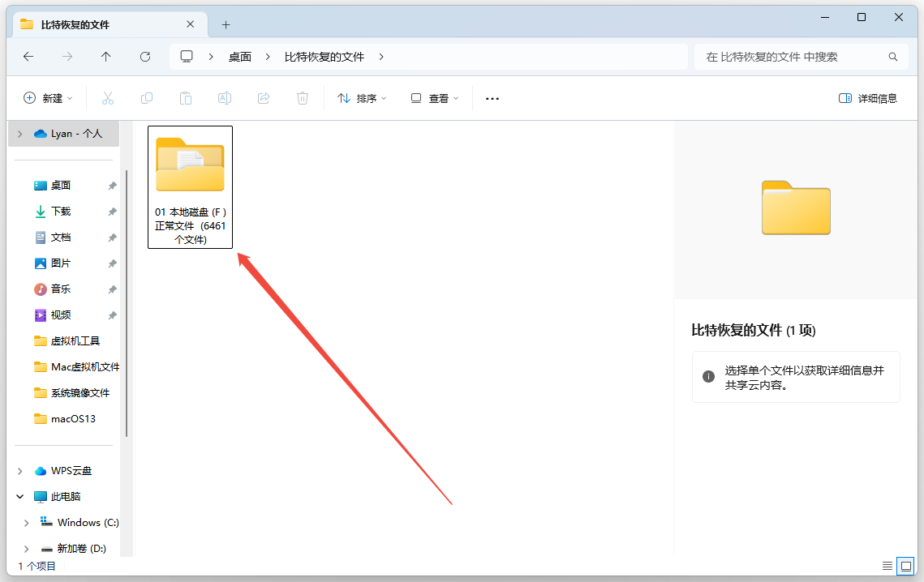Click the 1 个项目 status bar text

coord(37,566)
